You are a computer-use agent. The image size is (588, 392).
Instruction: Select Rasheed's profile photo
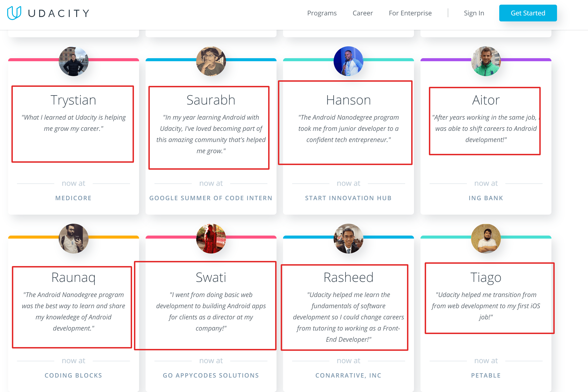(348, 239)
